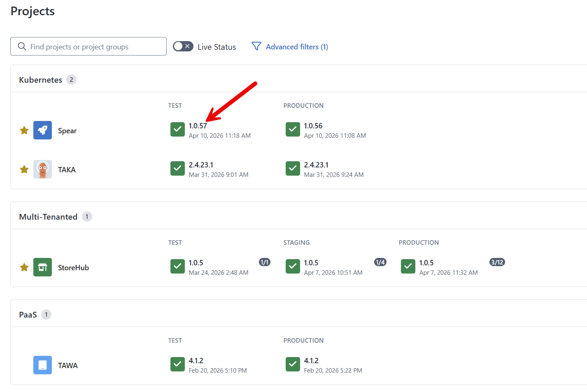The image size is (587, 392).
Task: Click Spear Test success checkmark icon
Action: 177,129
